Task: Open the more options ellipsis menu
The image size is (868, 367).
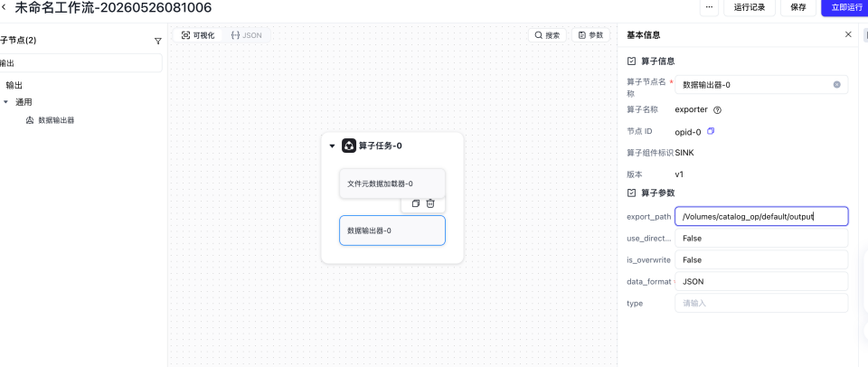Action: [709, 8]
